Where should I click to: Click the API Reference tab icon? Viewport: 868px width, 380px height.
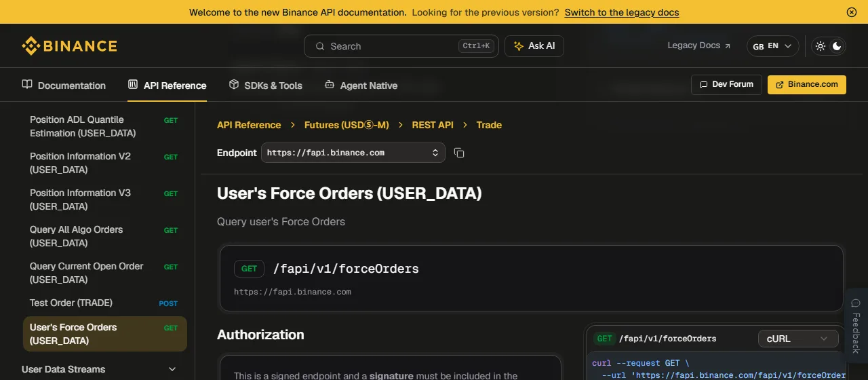133,85
